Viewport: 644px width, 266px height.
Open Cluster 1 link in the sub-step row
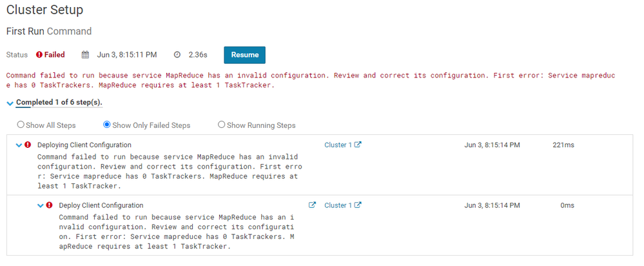(338, 205)
